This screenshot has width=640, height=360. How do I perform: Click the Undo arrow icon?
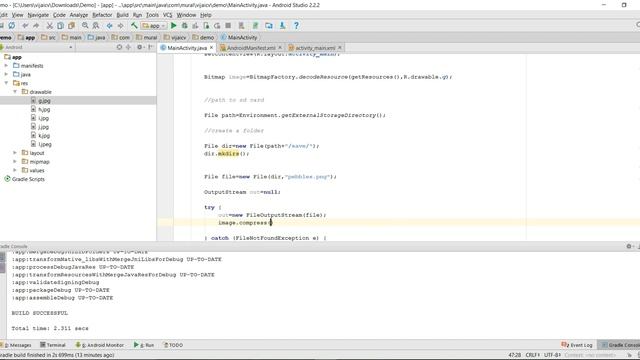click(25, 25)
